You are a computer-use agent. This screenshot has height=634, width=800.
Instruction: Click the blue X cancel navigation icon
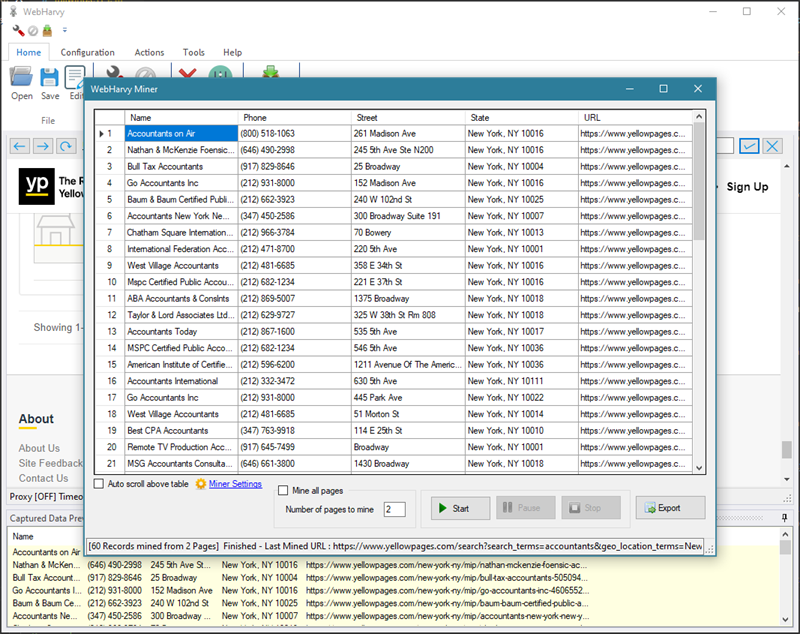click(772, 146)
